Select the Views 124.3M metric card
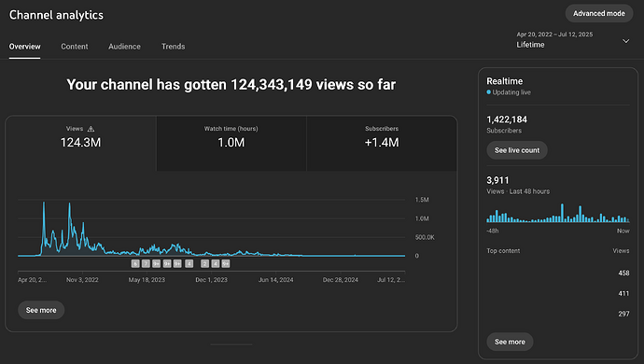Image resolution: width=644 pixels, height=364 pixels. pos(80,143)
